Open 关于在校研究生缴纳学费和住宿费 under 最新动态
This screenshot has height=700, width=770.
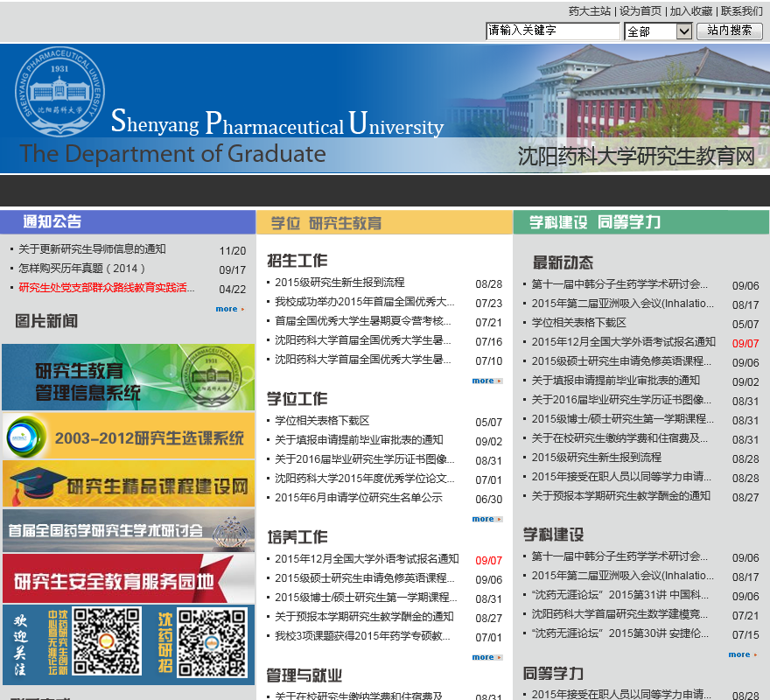click(619, 437)
